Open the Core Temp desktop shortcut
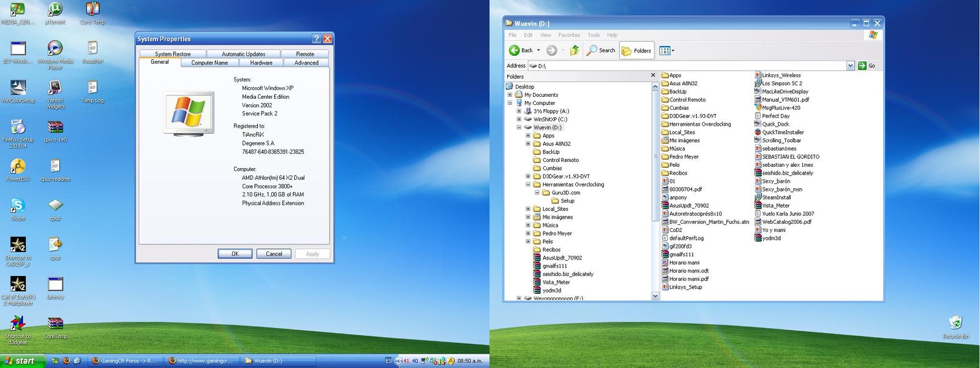 [x=92, y=13]
